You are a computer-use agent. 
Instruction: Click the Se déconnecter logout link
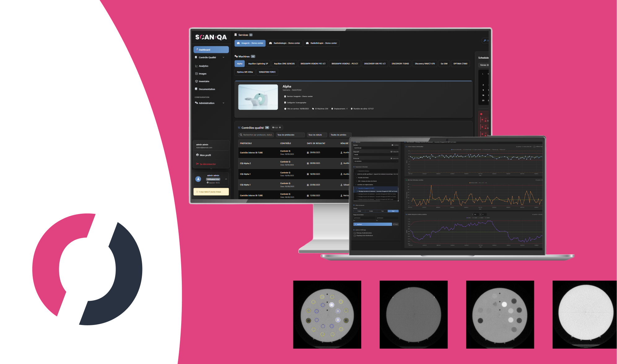(x=208, y=164)
